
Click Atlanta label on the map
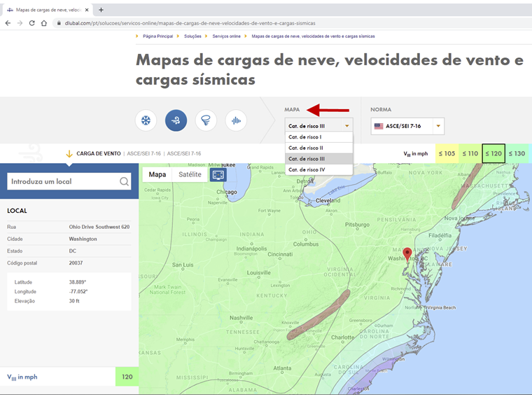pos(282,368)
